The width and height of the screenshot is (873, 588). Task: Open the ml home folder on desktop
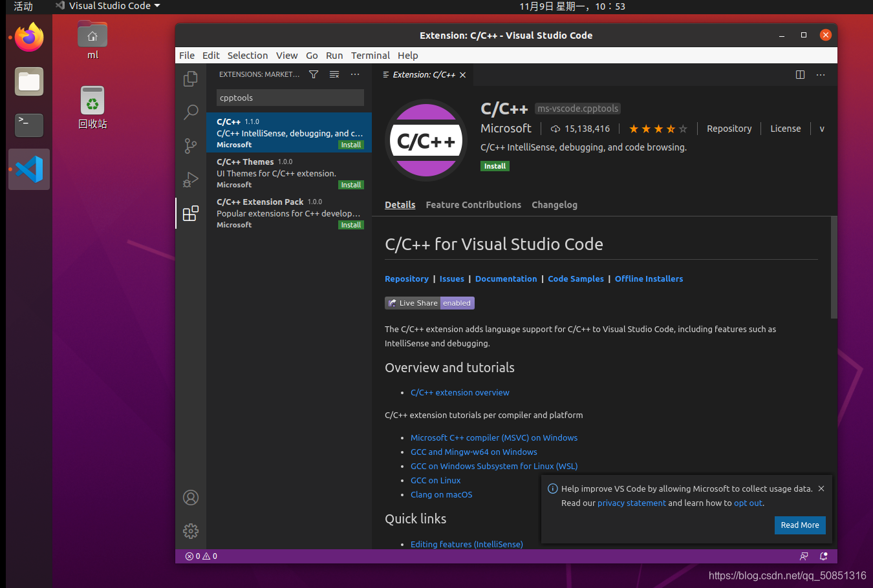tap(92, 40)
